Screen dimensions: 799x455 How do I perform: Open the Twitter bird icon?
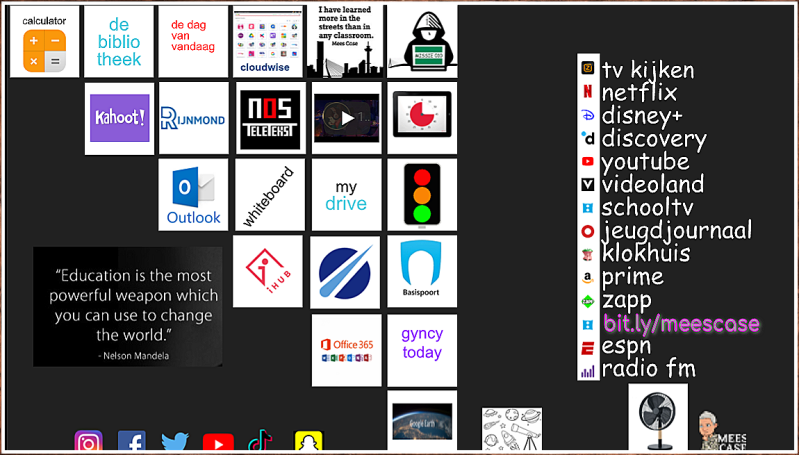[x=175, y=442]
